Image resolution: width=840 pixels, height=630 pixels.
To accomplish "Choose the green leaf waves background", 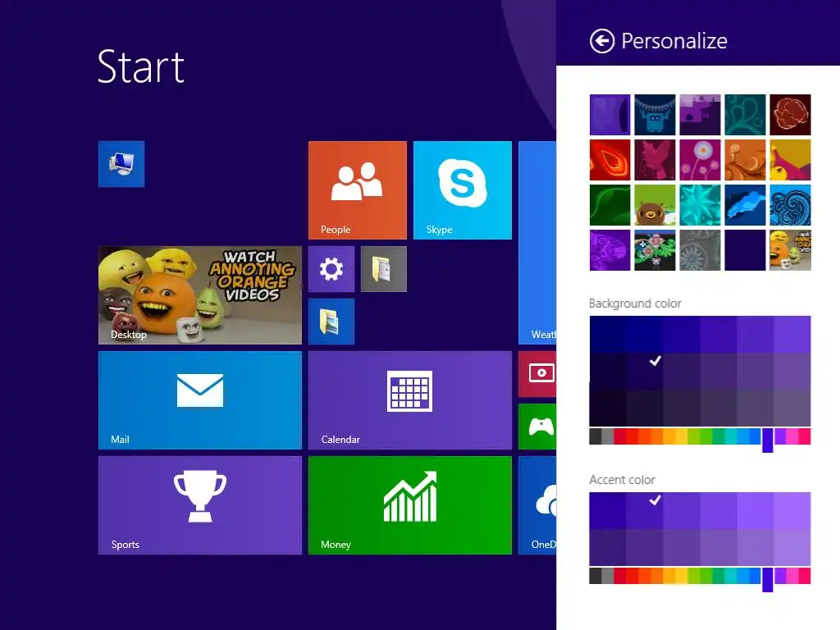I will [609, 204].
